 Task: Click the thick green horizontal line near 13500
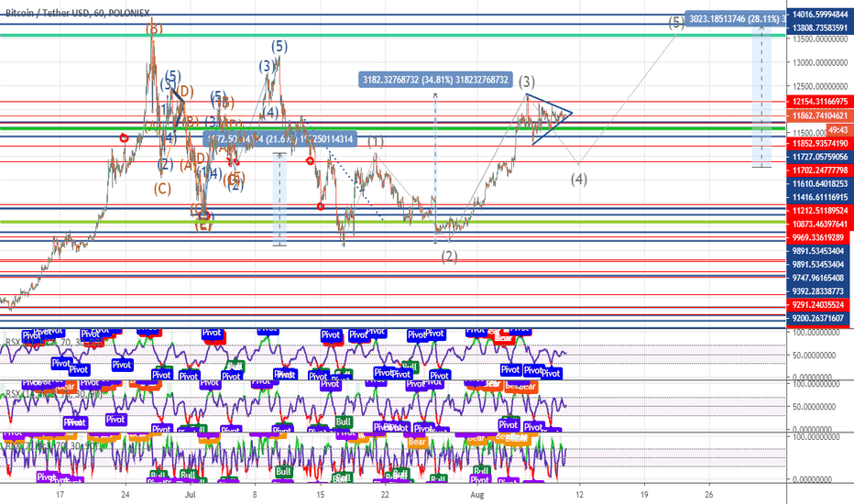[x=392, y=36]
